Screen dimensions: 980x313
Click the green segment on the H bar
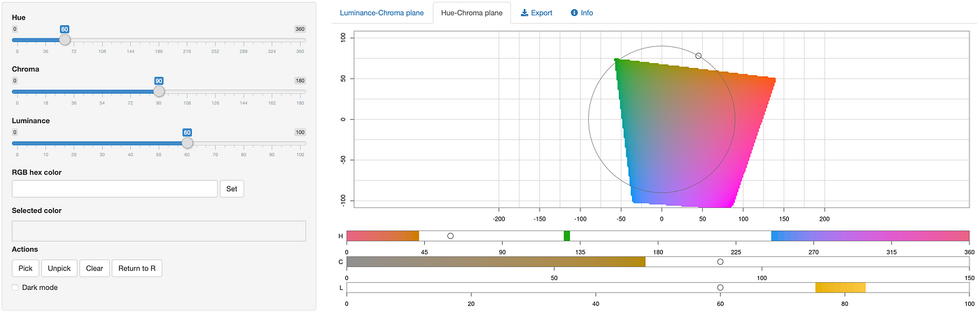click(567, 236)
